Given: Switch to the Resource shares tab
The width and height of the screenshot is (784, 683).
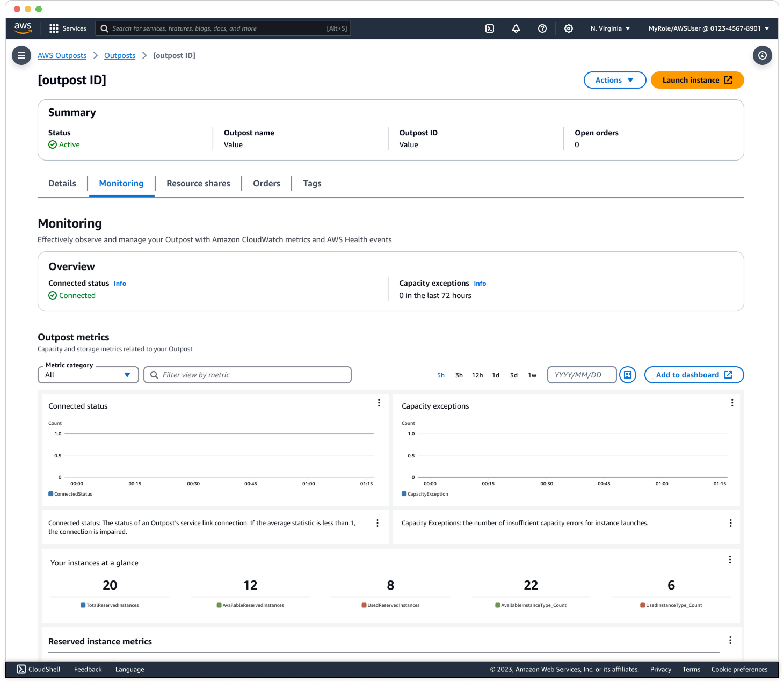Looking at the screenshot, I should coord(198,184).
